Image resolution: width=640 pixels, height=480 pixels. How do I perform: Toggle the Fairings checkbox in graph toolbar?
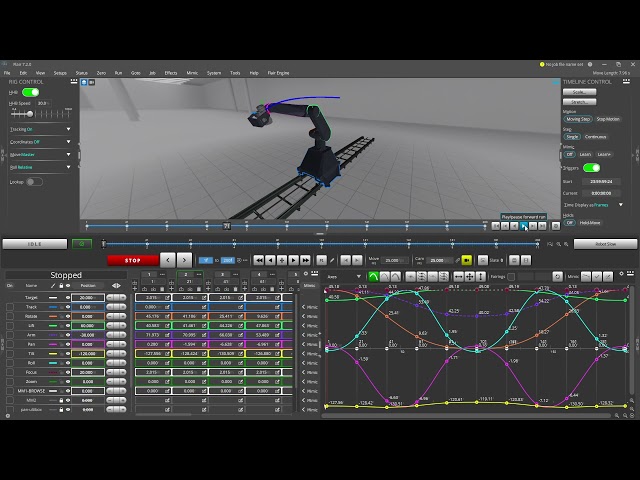(x=511, y=277)
